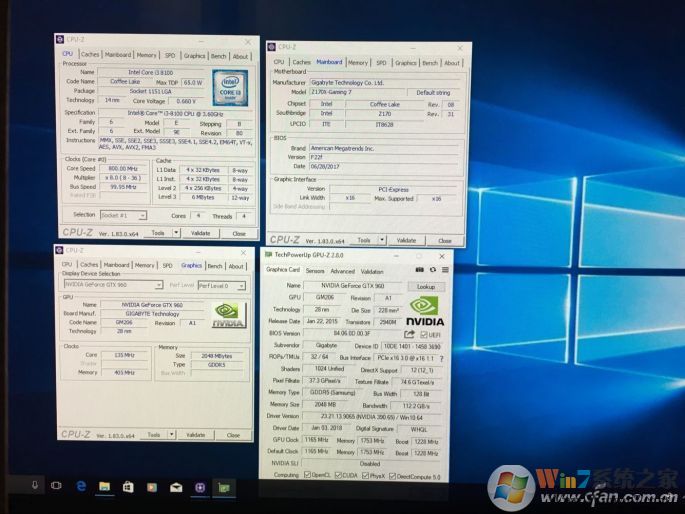Click Memory Type GDDR5 (Samsung) in GPU-Z
This screenshot has width=685, height=514.
[333, 393]
